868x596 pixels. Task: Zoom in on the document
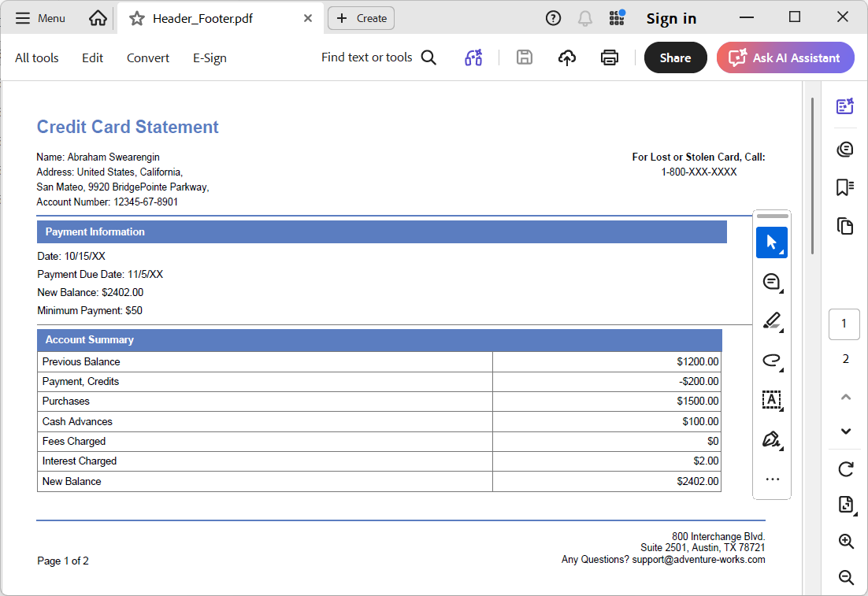pos(845,541)
